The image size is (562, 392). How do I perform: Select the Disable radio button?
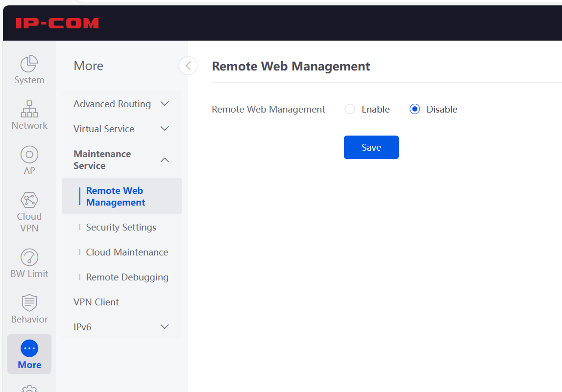pyautogui.click(x=415, y=109)
